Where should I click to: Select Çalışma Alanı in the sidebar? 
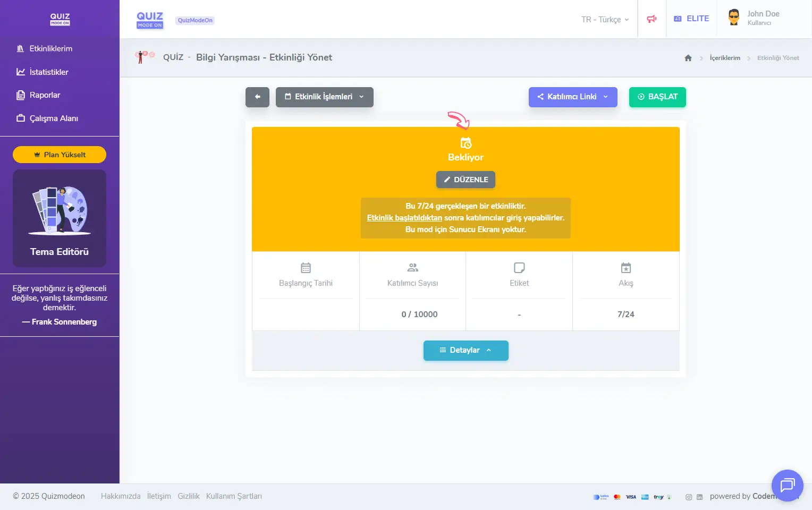[53, 118]
